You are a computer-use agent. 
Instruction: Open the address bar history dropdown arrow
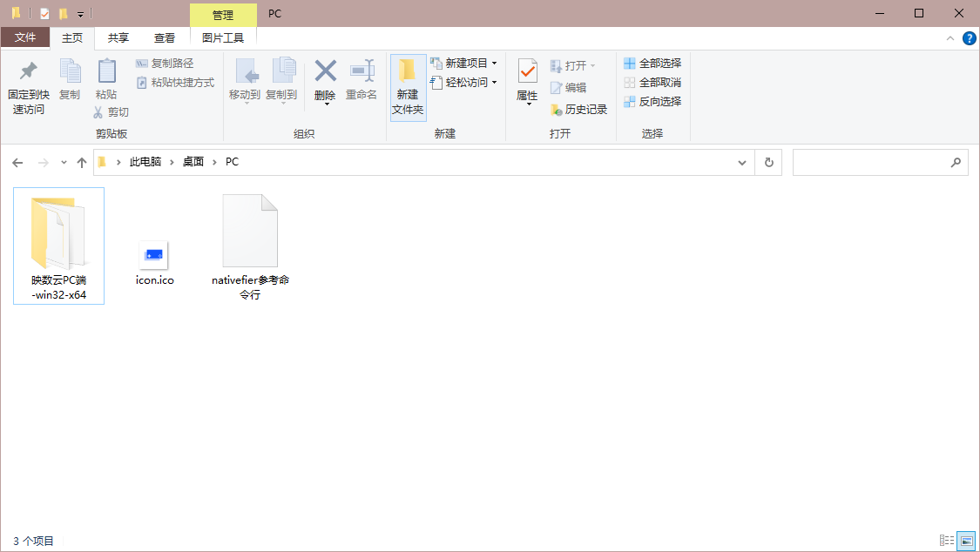(x=741, y=162)
